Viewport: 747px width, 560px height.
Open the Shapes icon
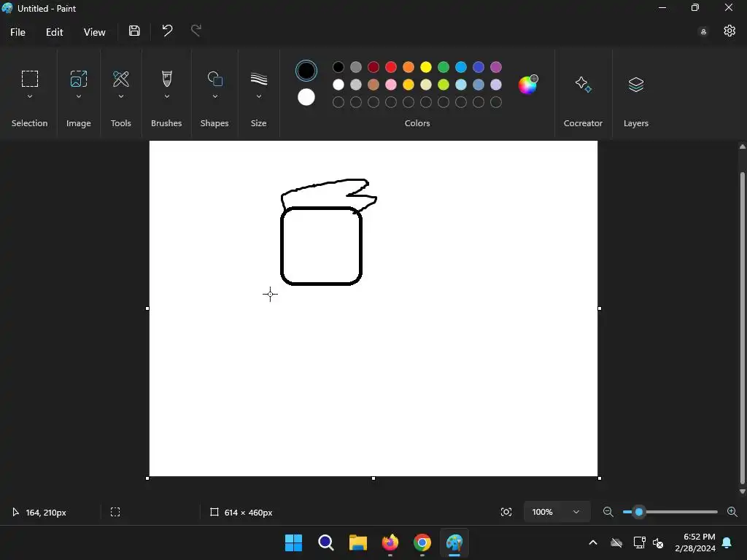click(x=215, y=79)
